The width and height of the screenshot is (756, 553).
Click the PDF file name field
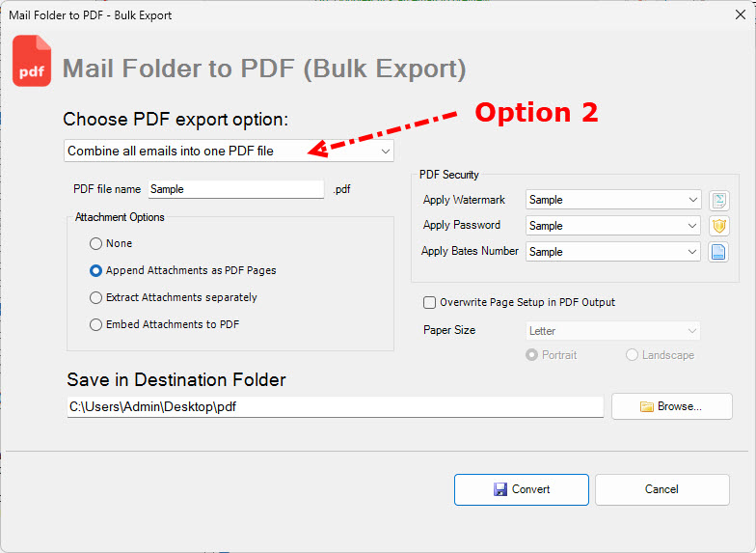point(234,189)
